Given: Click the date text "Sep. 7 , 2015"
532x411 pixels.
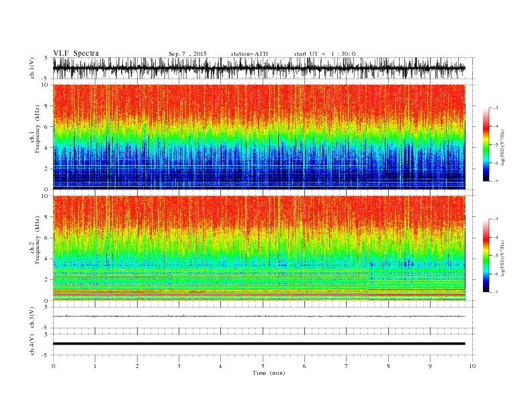Looking at the screenshot, I should [187, 54].
